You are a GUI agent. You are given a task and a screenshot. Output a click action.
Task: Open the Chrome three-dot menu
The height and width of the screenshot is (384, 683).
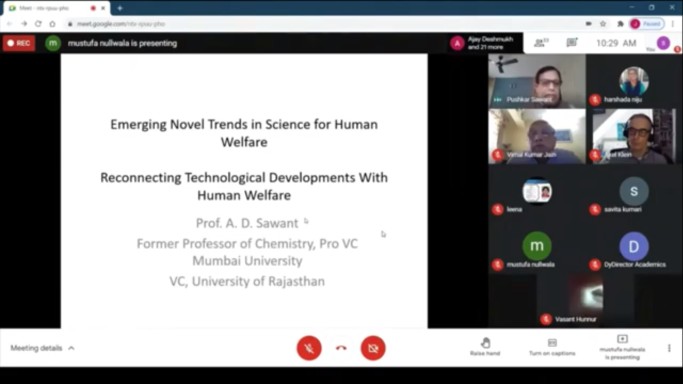[673, 24]
